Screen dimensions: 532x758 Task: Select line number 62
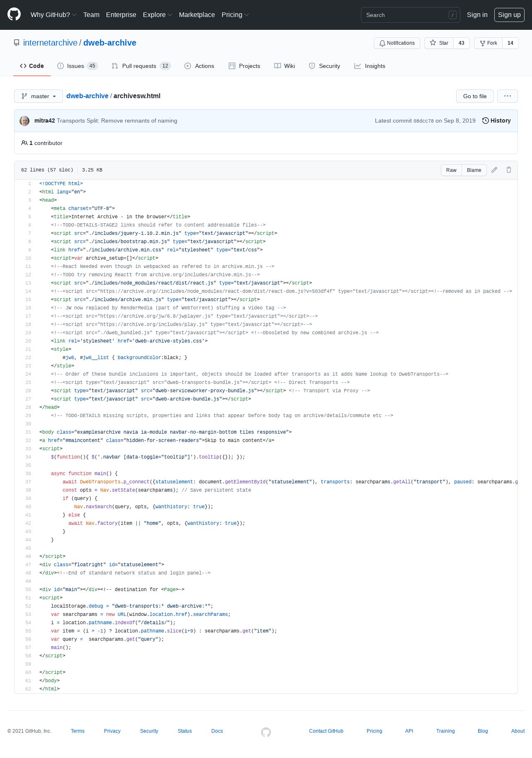point(28,689)
